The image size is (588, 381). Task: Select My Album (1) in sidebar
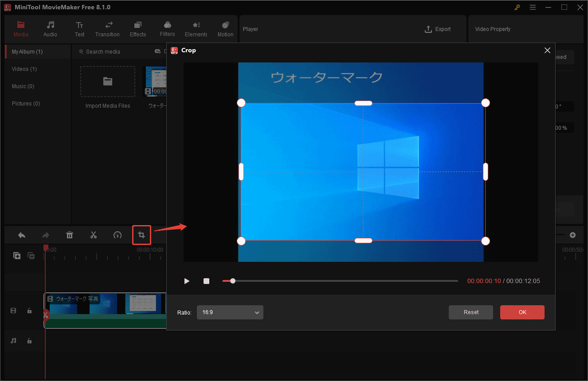coord(38,52)
